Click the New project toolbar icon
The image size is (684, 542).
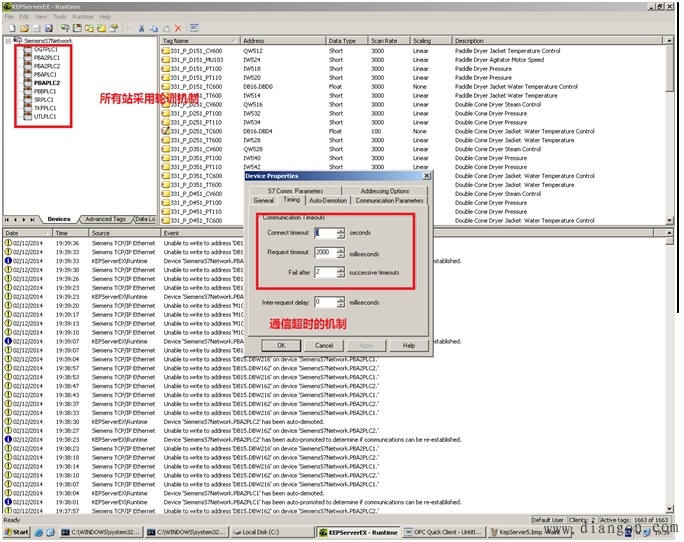(12, 28)
